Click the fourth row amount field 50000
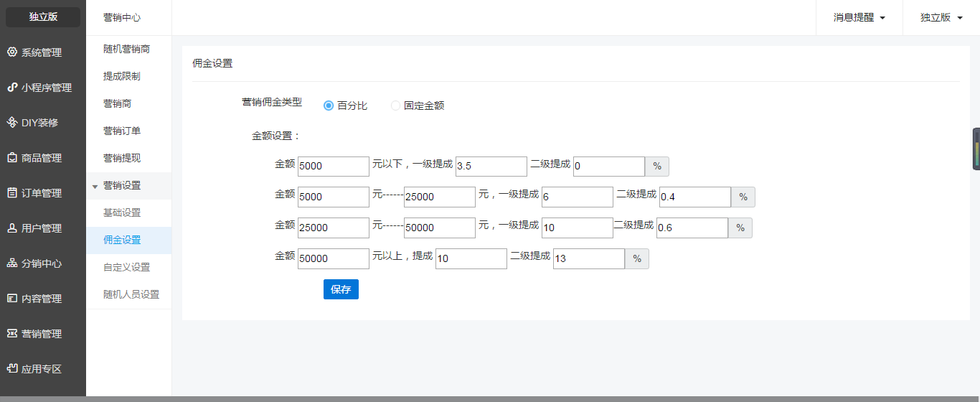This screenshot has width=980, height=402. [x=334, y=258]
